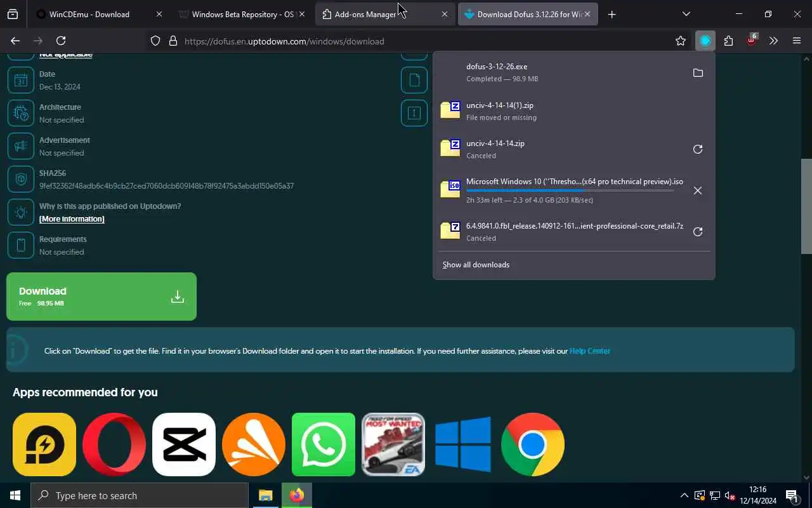Go back to previous page
This screenshot has width=812, height=508.
tap(15, 41)
